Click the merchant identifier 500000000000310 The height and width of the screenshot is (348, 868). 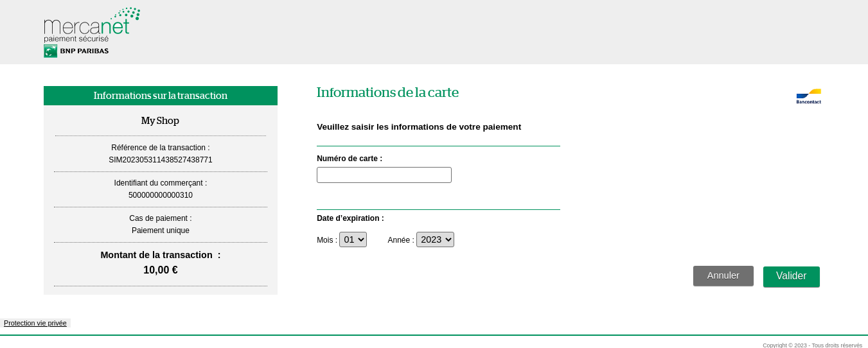161,195
